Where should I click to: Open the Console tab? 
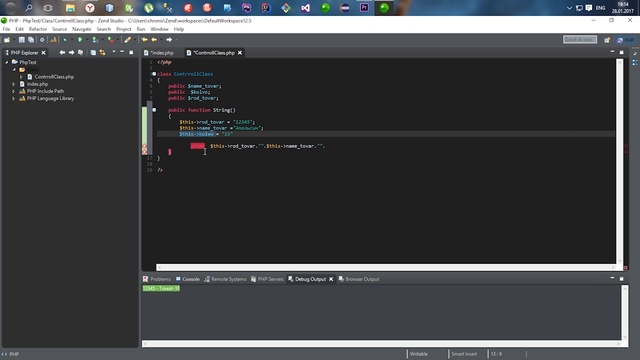coord(187,279)
